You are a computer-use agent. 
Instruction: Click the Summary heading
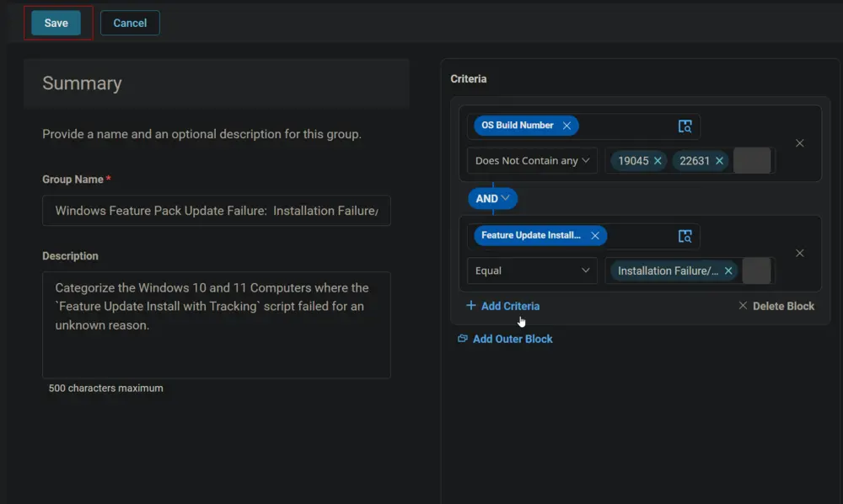coord(83,83)
